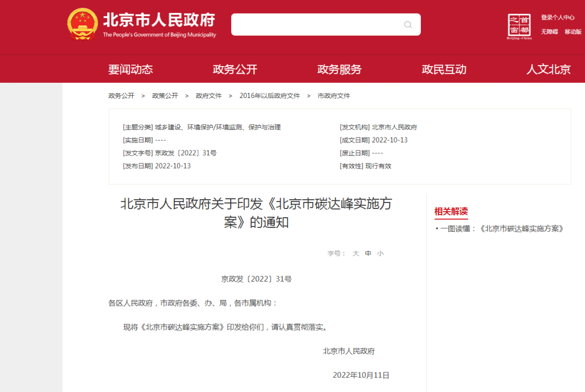
Task: Click the national emblem logo
Action: click(x=82, y=24)
